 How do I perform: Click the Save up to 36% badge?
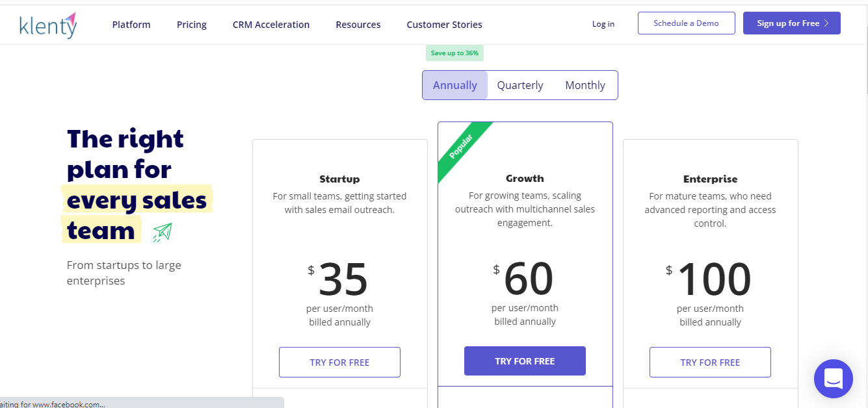click(x=455, y=53)
